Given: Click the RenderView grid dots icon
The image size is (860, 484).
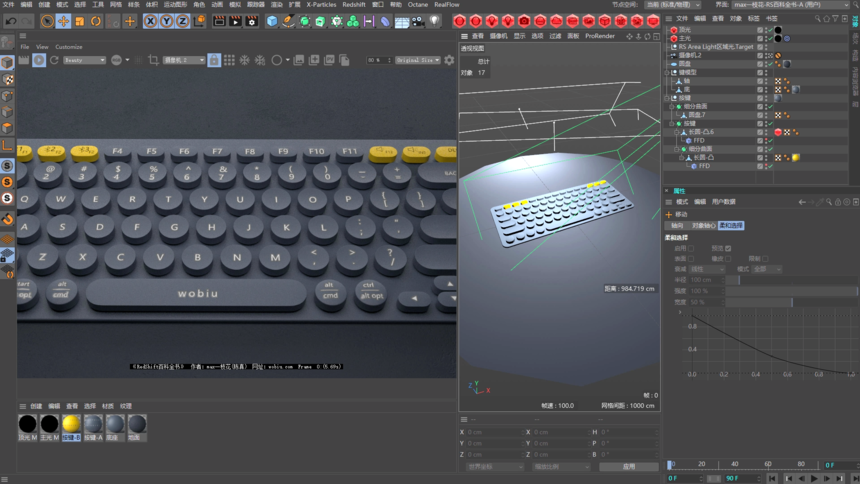Looking at the screenshot, I should pos(229,60).
